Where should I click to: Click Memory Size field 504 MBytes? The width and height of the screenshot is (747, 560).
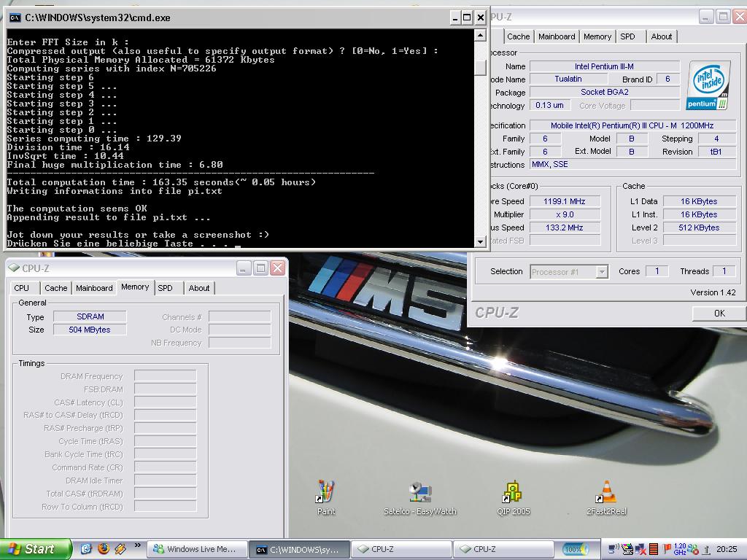(90, 330)
